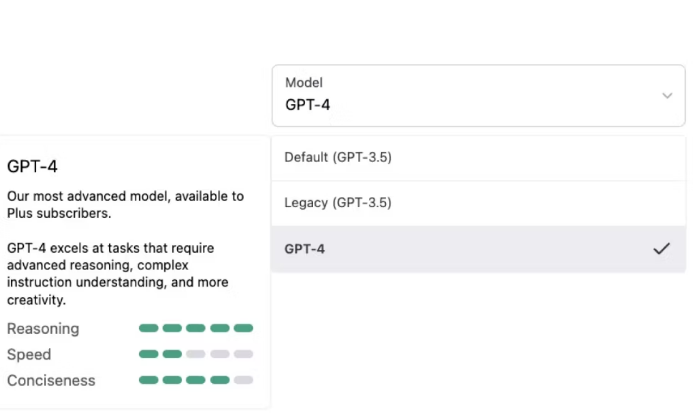This screenshot has height=414, width=693.
Task: Click the Speed rating bar
Action: coord(196,354)
